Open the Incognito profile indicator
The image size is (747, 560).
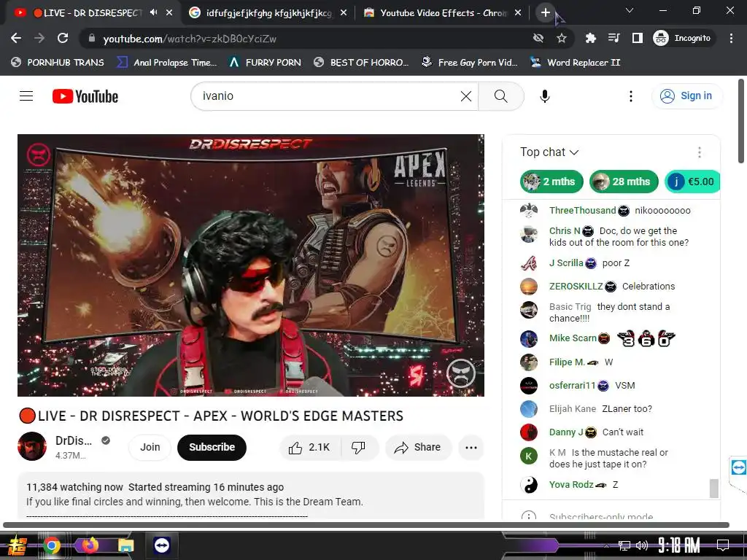coord(682,38)
